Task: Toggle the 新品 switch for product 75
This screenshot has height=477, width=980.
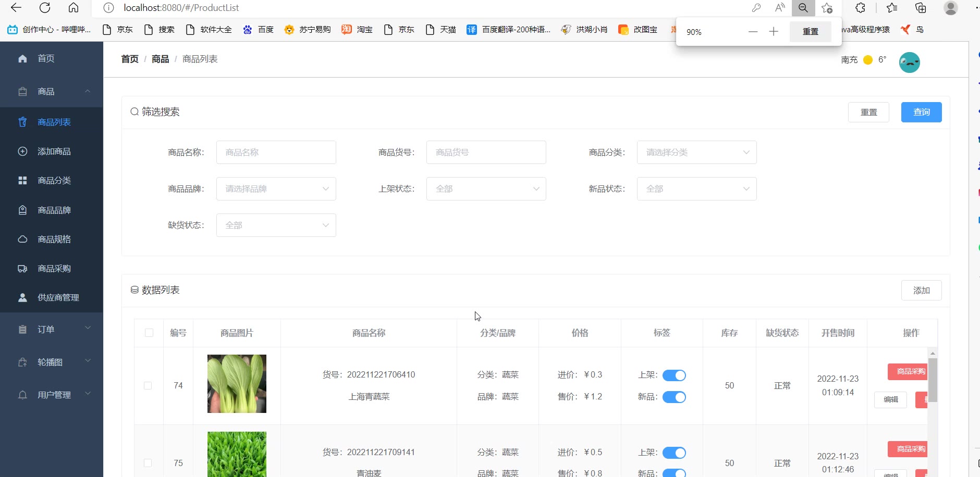Action: click(674, 473)
